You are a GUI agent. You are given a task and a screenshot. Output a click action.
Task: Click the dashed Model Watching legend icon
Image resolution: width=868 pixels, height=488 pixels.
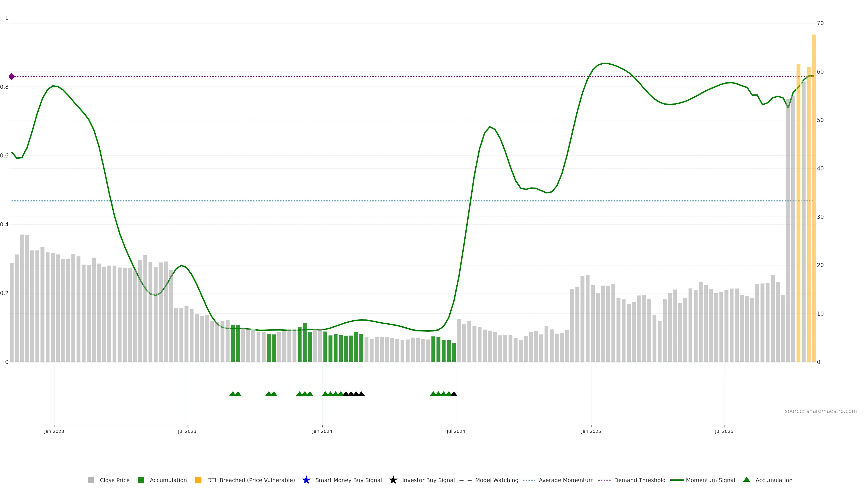point(465,480)
